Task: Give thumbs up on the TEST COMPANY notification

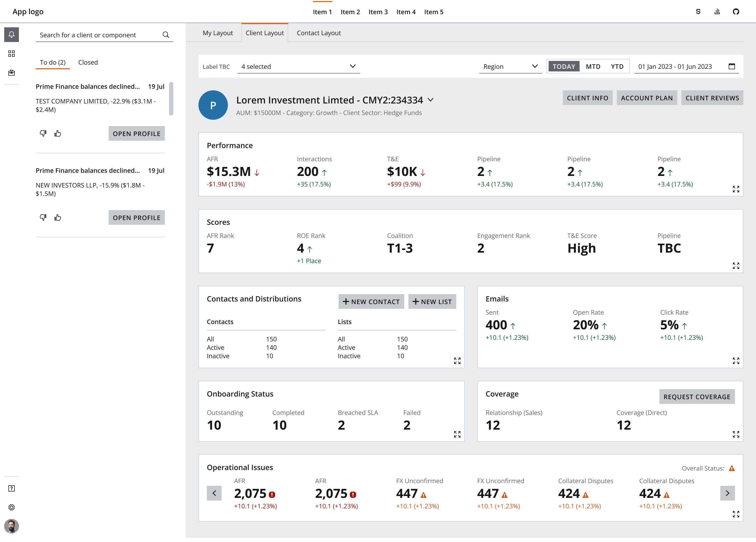Action: click(x=58, y=133)
